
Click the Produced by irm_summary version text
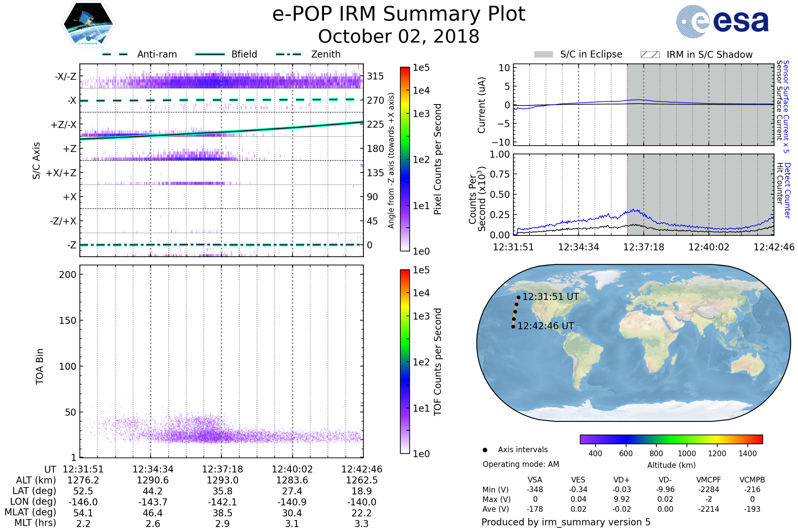point(566,522)
